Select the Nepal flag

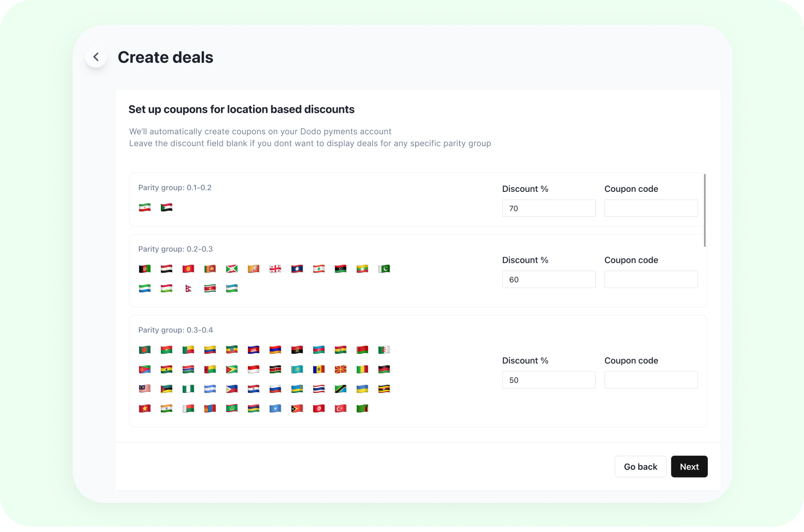pos(188,288)
